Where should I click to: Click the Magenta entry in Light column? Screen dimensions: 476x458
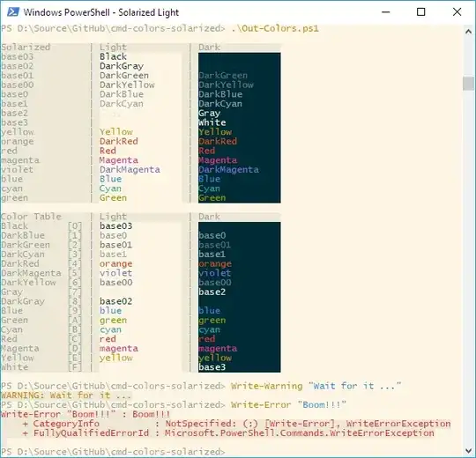119,160
